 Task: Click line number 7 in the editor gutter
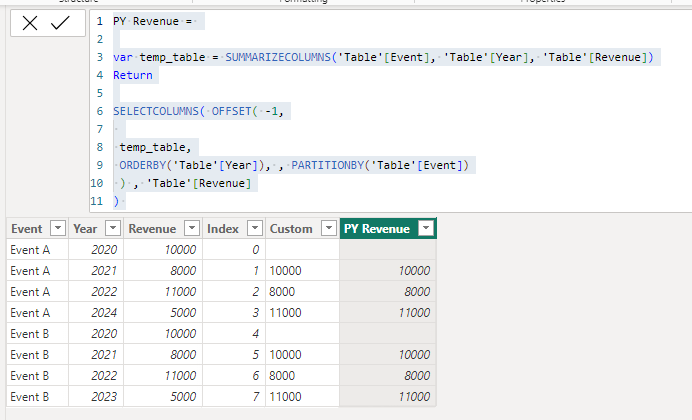(100, 129)
